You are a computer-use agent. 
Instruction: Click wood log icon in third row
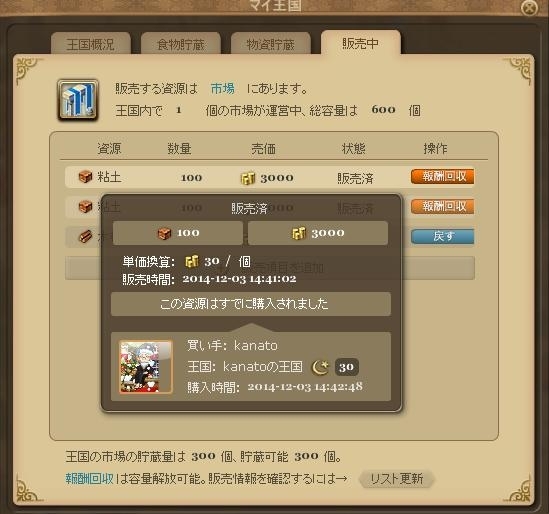[85, 237]
